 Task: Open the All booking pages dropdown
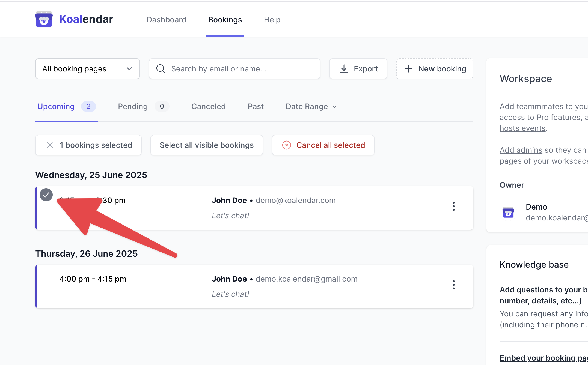[x=88, y=69]
